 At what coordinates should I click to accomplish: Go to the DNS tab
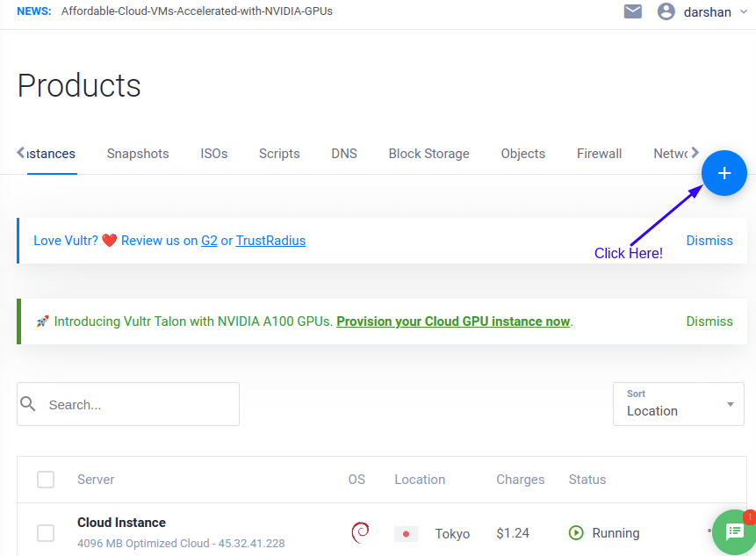[344, 154]
